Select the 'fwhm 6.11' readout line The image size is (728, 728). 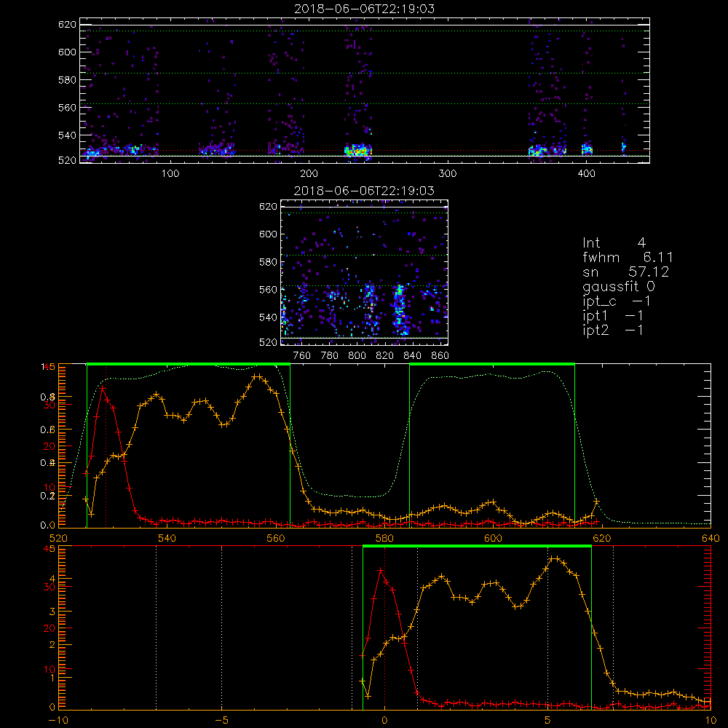(628, 257)
